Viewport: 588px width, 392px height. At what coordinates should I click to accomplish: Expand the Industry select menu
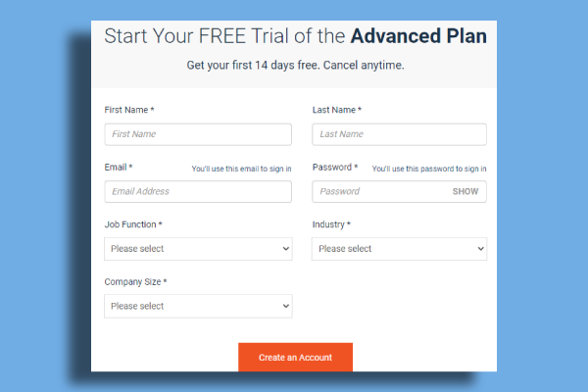point(399,249)
